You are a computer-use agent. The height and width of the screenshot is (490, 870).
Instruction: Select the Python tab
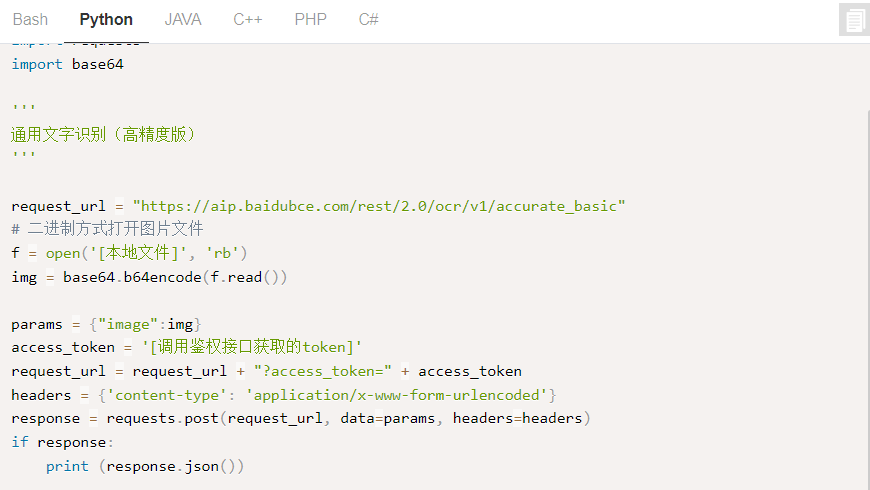[x=106, y=19]
